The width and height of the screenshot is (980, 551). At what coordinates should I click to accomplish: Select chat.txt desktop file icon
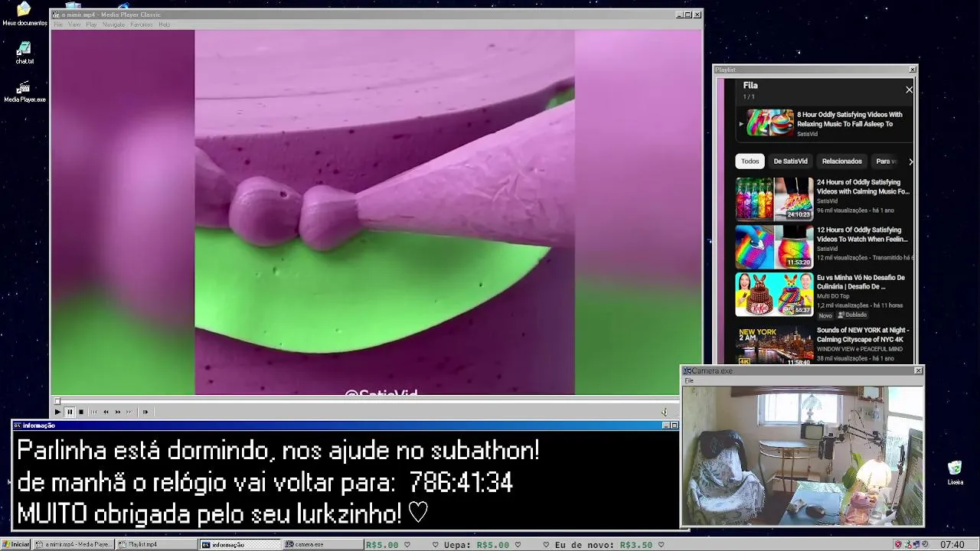click(x=24, y=53)
